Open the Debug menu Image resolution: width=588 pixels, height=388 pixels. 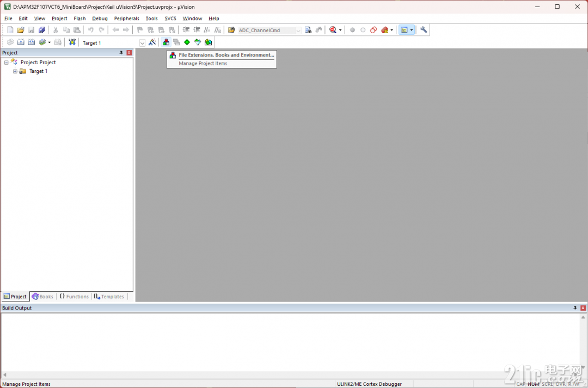point(100,19)
